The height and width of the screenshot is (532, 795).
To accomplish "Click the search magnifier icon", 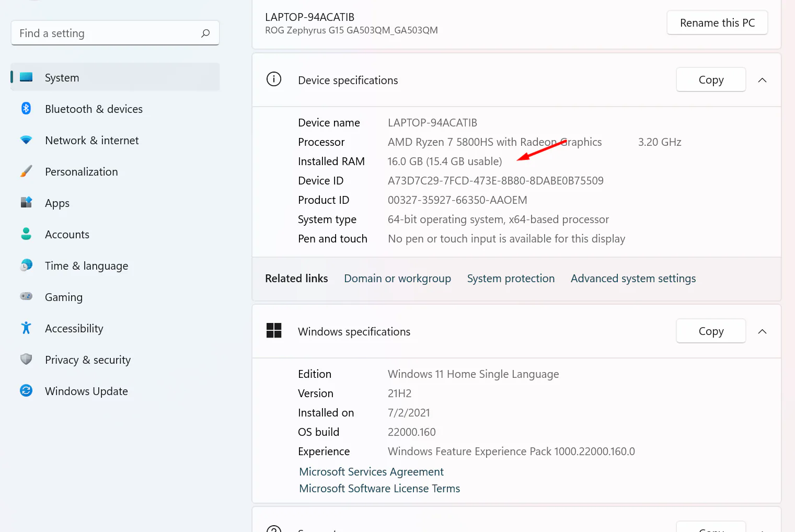I will 205,33.
